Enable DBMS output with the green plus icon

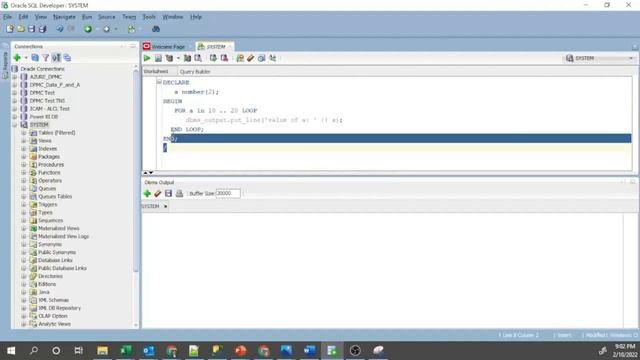click(147, 193)
